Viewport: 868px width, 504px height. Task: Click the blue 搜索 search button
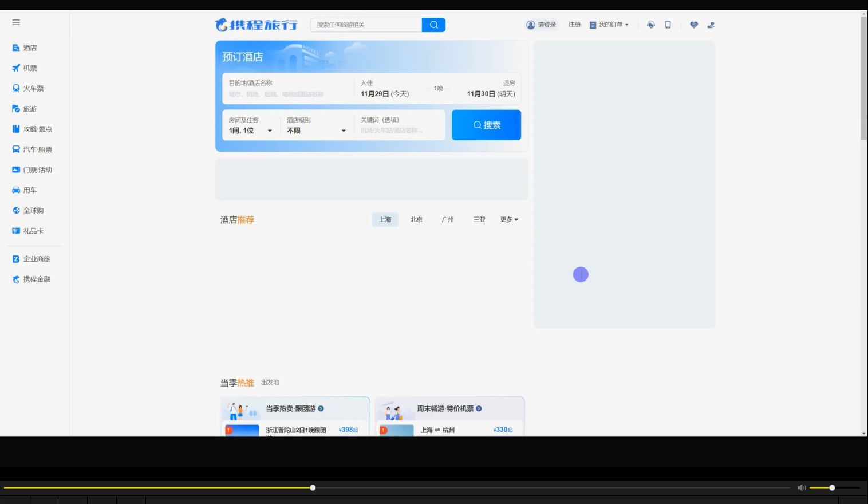486,124
